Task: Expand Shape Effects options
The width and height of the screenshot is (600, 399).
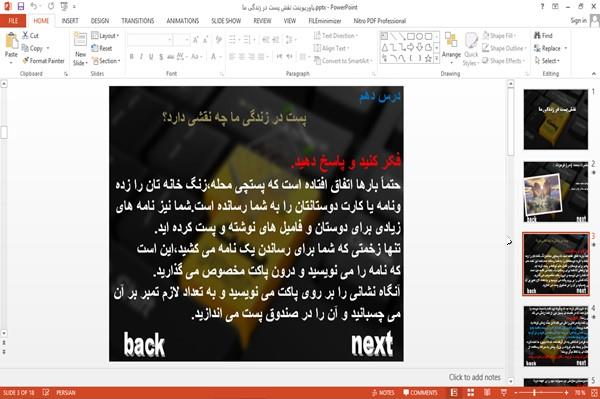Action: 504,61
